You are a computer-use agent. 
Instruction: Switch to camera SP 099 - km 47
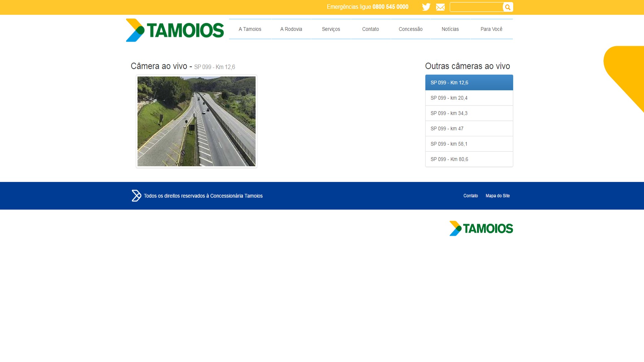click(x=469, y=129)
